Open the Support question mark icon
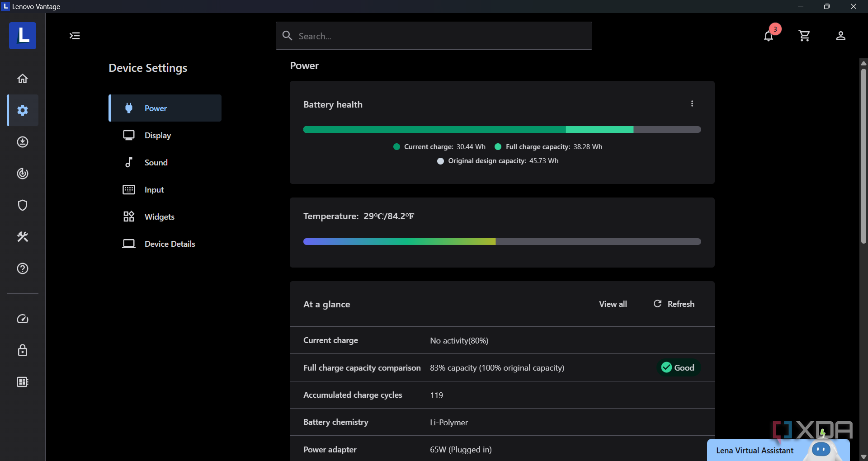868x461 pixels. (x=23, y=268)
